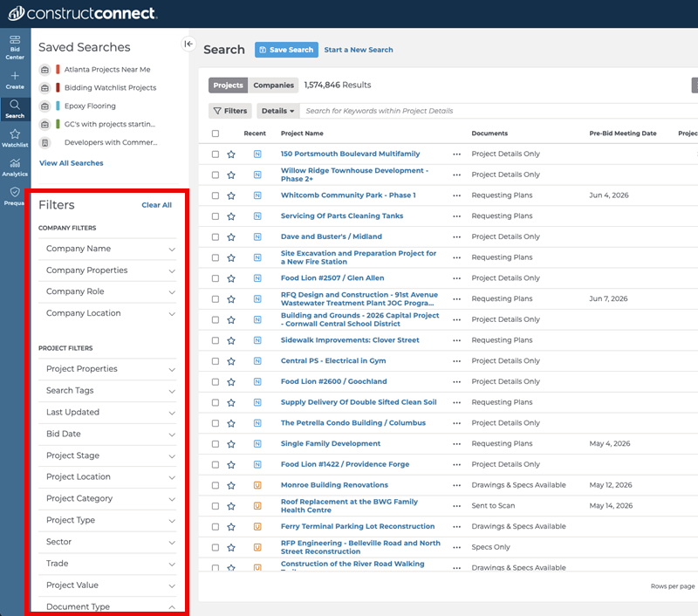Switch to the Companies tab

[x=273, y=85]
